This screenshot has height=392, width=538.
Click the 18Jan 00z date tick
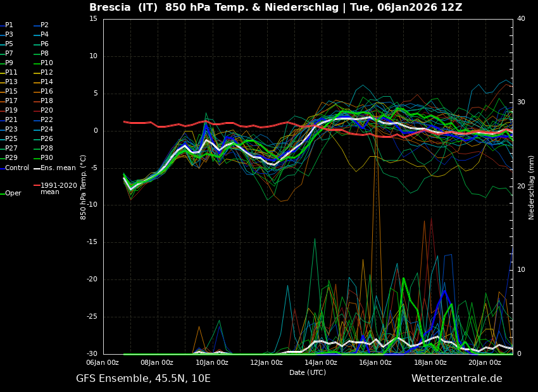coord(430,363)
